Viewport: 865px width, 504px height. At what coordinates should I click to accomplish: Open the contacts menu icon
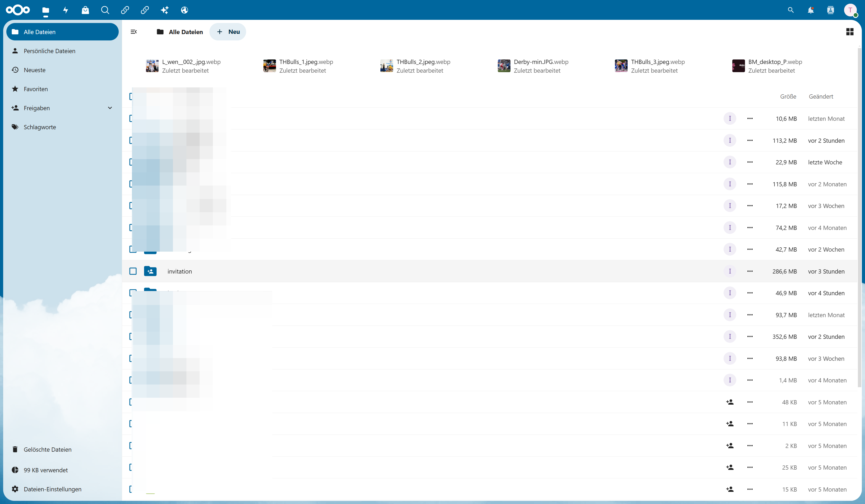(831, 10)
